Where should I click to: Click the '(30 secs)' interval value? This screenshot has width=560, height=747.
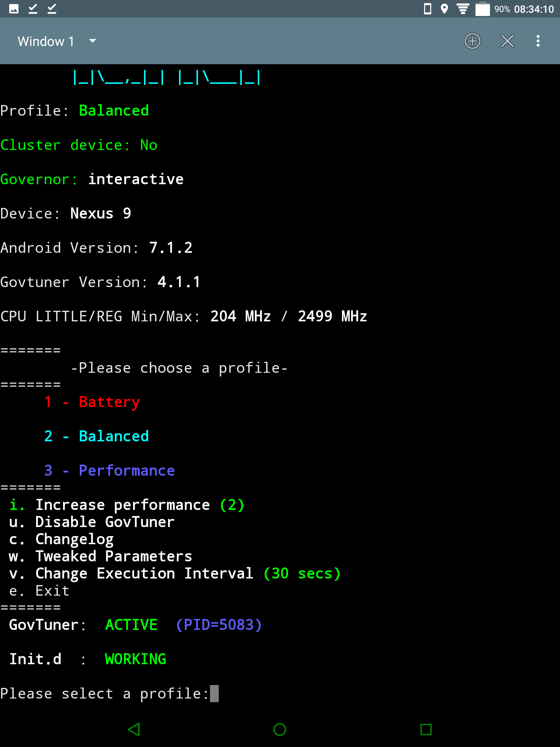302,573
